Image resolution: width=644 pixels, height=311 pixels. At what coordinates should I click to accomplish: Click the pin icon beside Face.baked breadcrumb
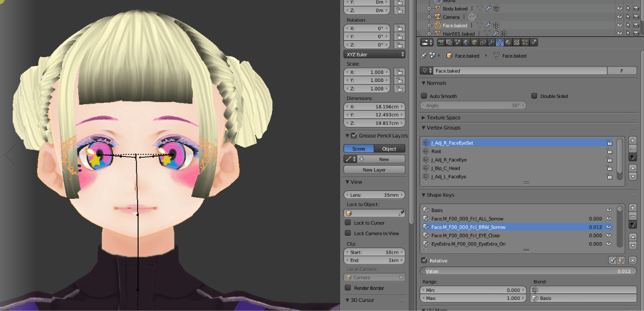424,56
